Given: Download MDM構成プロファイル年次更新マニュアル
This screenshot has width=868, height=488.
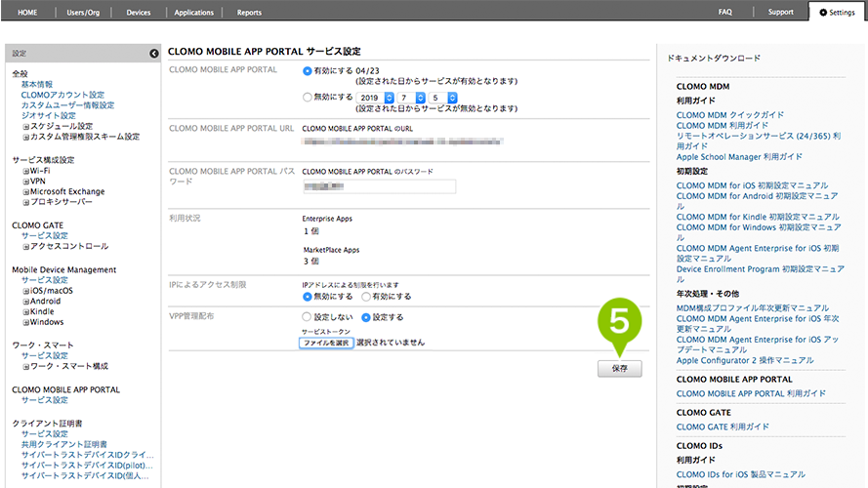Looking at the screenshot, I should 753,308.
